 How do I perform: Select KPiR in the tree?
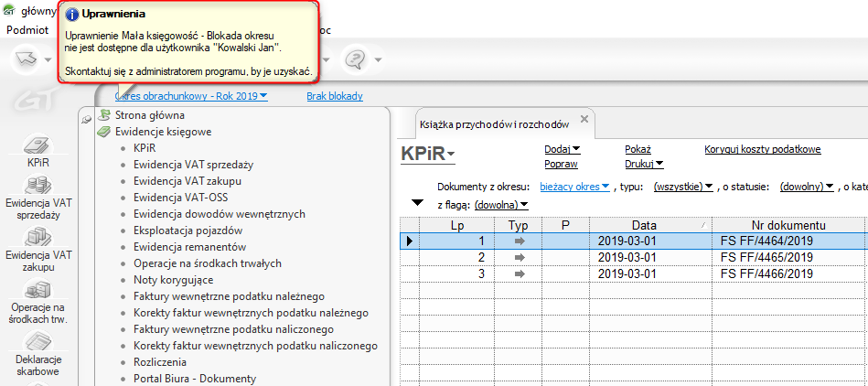tap(145, 148)
